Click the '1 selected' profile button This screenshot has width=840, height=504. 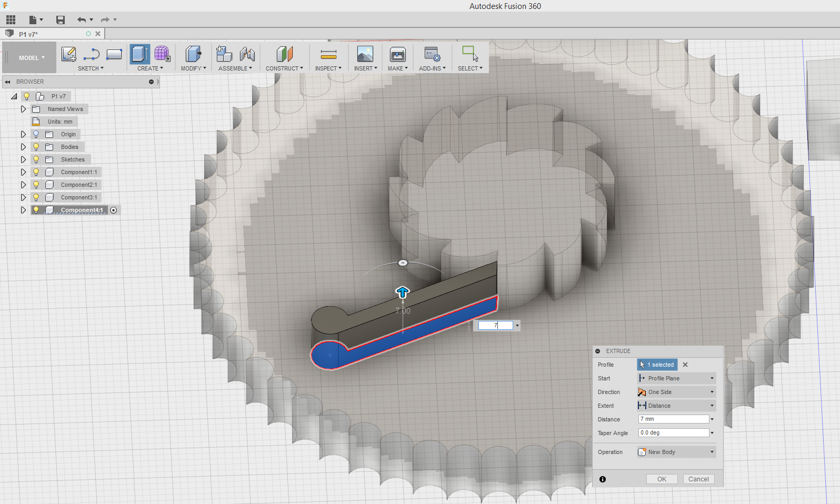click(657, 365)
